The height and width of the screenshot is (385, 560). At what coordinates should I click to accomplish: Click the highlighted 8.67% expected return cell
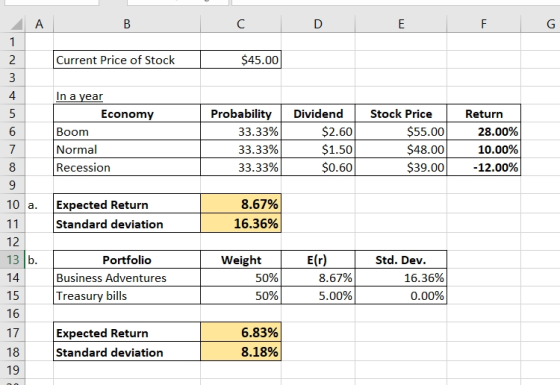[241, 205]
